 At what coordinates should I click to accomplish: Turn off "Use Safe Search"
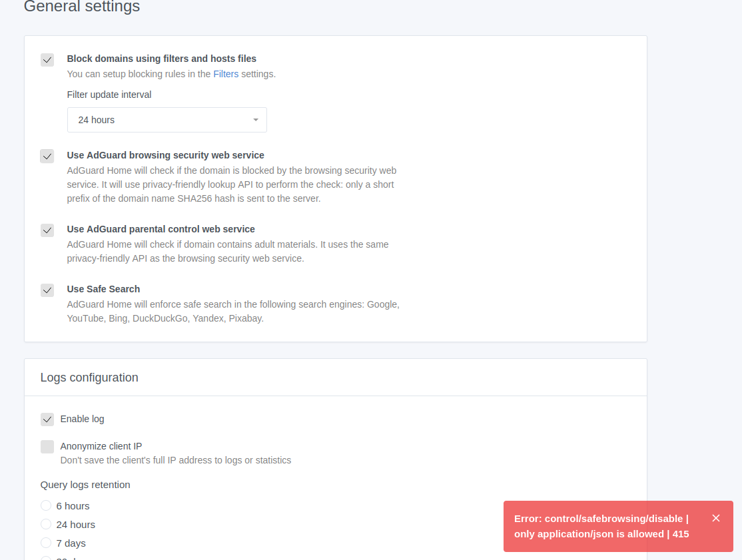[47, 290]
